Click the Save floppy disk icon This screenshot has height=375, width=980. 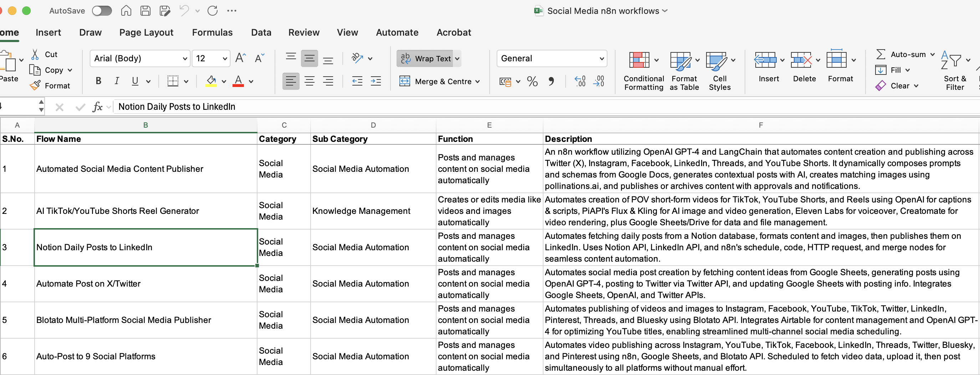click(146, 11)
